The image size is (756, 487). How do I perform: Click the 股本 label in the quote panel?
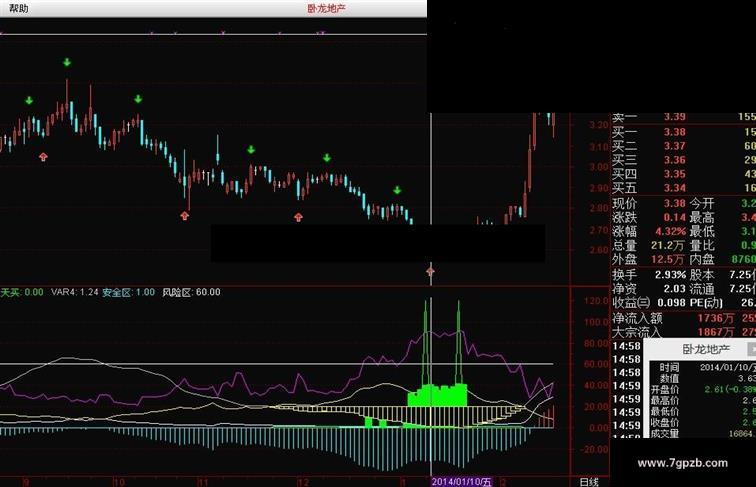(x=702, y=275)
